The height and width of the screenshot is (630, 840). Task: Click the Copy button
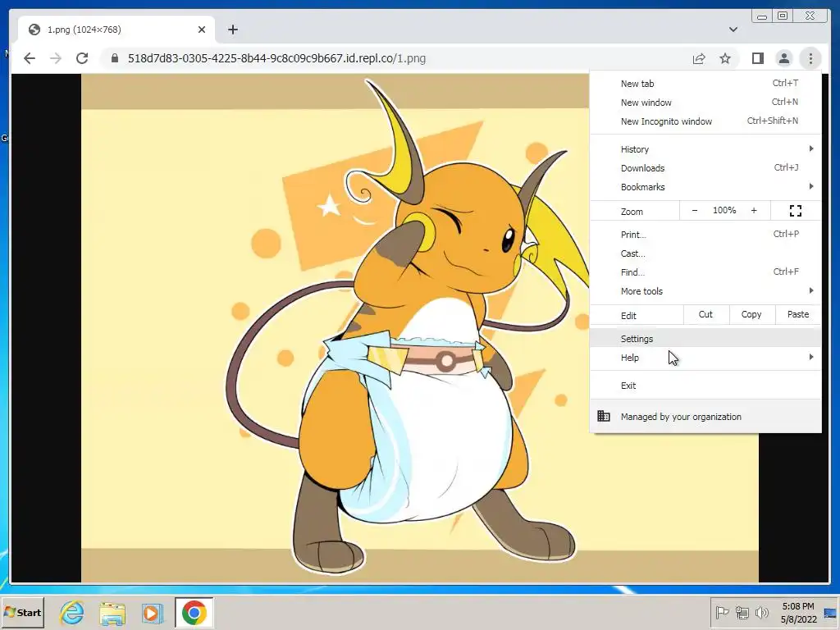(751, 315)
